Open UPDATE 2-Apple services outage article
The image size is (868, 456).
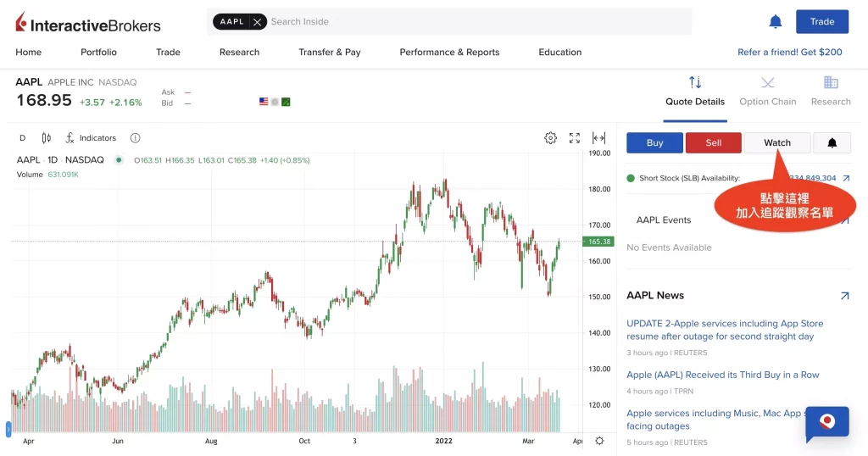(725, 330)
